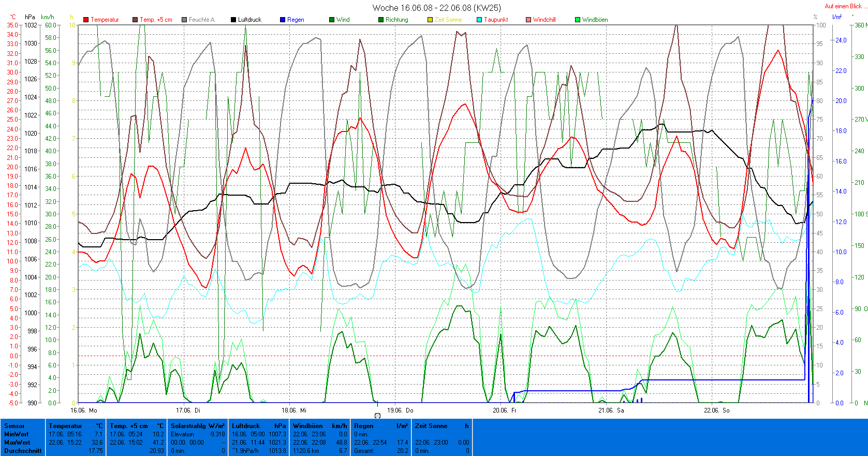
Task: Click the brown Temp. +5 cm legend square
Action: coord(135,20)
